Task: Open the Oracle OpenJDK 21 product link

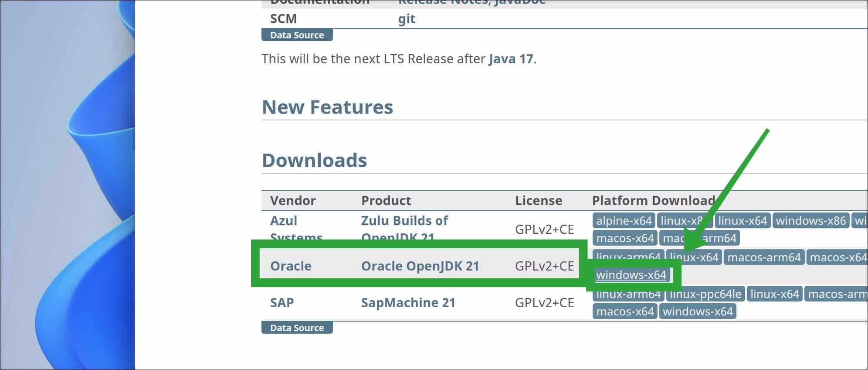Action: pos(420,266)
